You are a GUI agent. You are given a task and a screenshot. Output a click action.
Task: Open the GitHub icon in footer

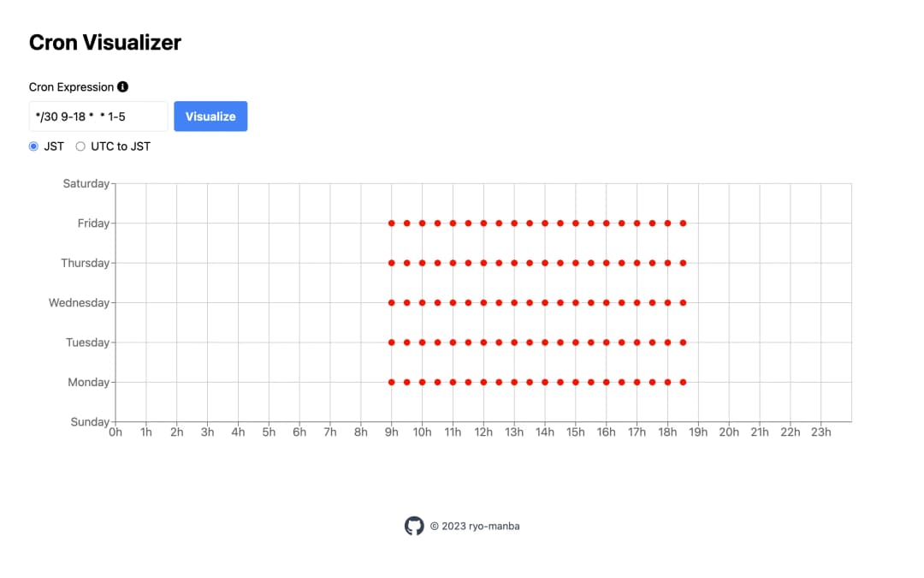(x=414, y=526)
